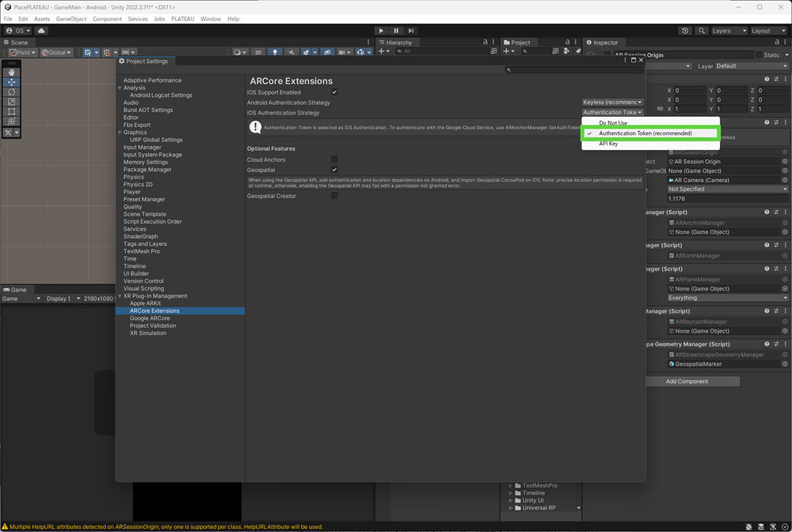Select Project Validation in settings list
The width and height of the screenshot is (792, 532).
pyautogui.click(x=153, y=325)
